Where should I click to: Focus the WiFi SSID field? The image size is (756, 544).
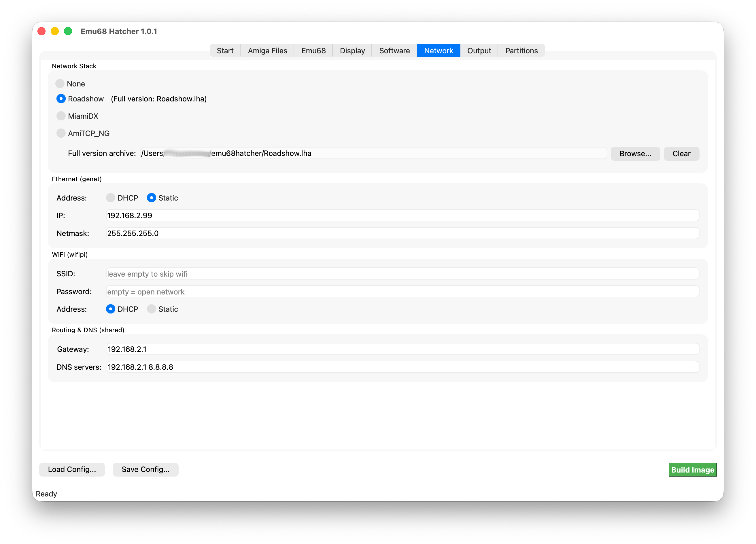402,274
